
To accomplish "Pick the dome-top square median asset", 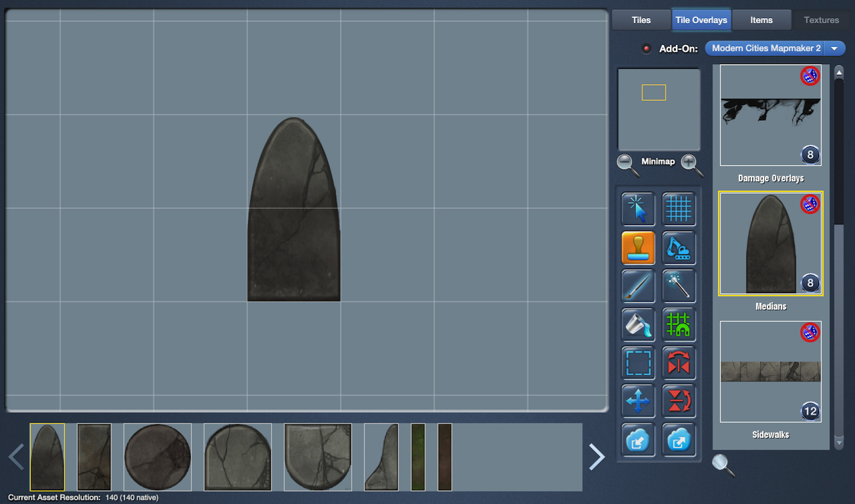I will [238, 457].
